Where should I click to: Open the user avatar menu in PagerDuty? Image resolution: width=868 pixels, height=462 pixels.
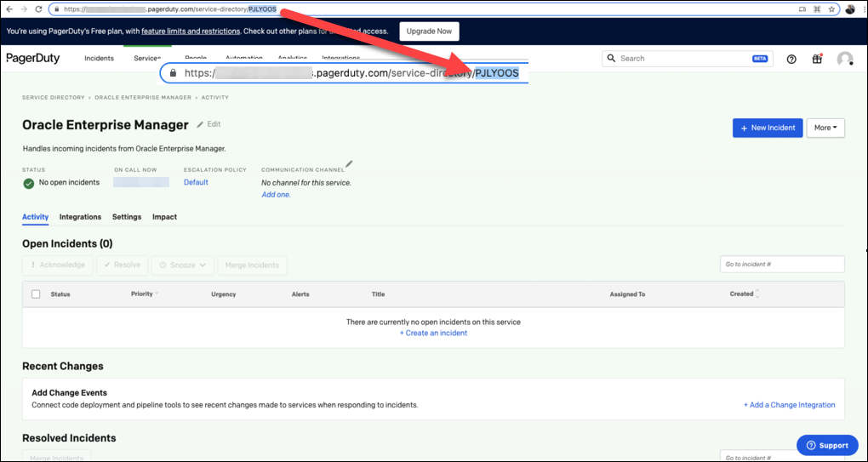[x=845, y=60]
